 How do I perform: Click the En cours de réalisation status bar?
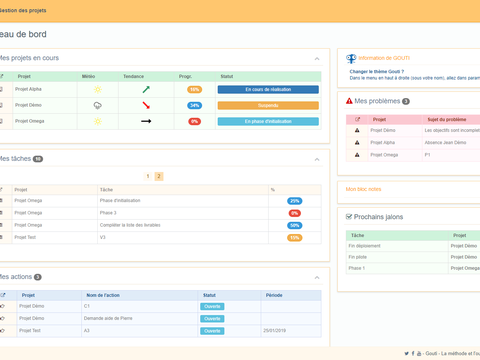pos(268,89)
